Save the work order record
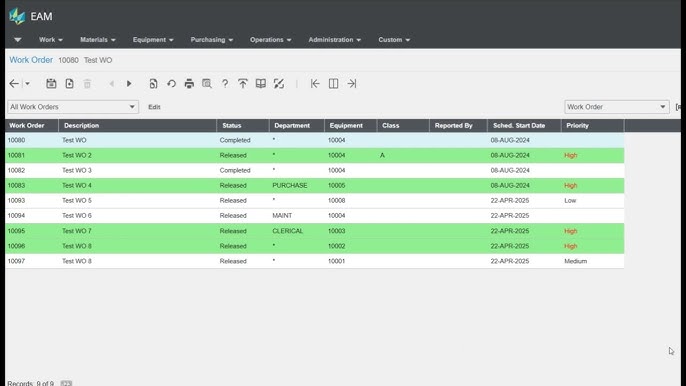Screen dimensions: 686x386 point(51,84)
